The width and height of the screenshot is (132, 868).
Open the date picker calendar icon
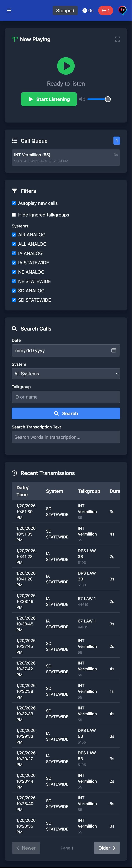tap(113, 350)
